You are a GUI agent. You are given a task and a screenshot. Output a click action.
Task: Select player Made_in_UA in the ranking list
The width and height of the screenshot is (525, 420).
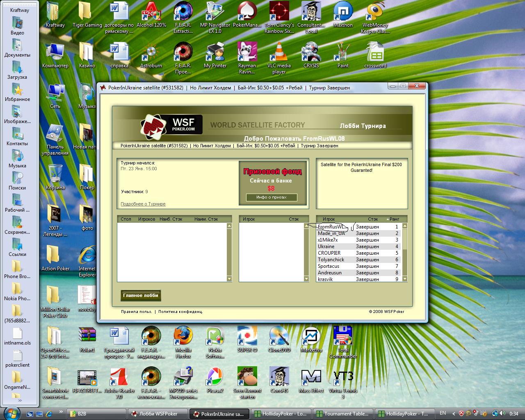[x=331, y=233]
